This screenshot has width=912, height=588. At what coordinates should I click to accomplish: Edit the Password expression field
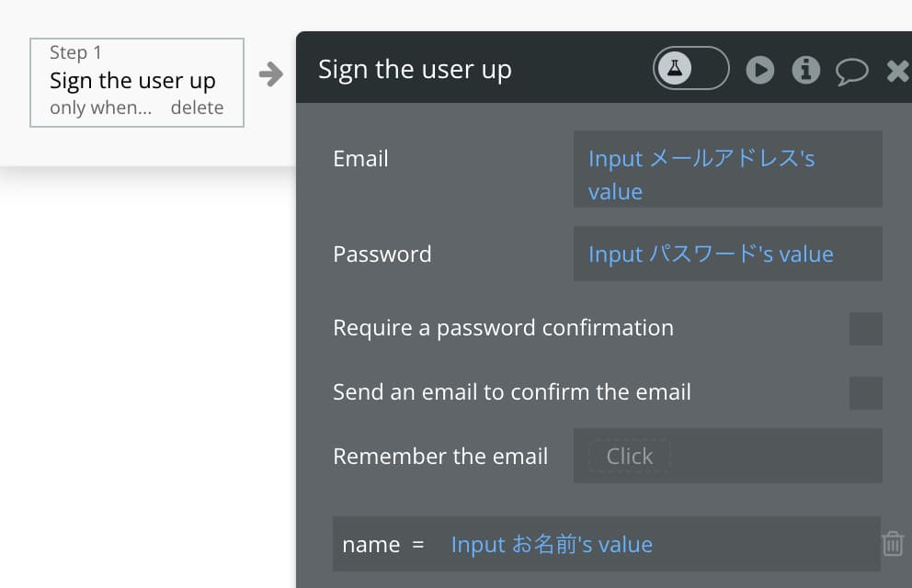727,254
